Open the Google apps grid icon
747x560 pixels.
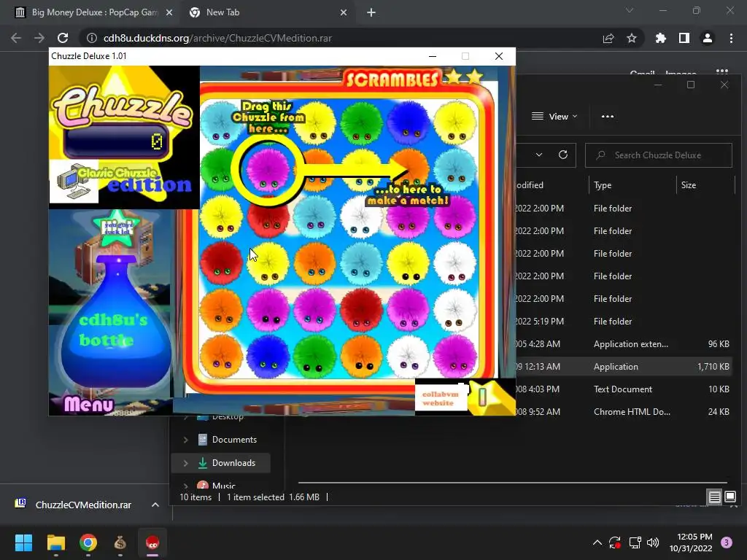(x=722, y=72)
